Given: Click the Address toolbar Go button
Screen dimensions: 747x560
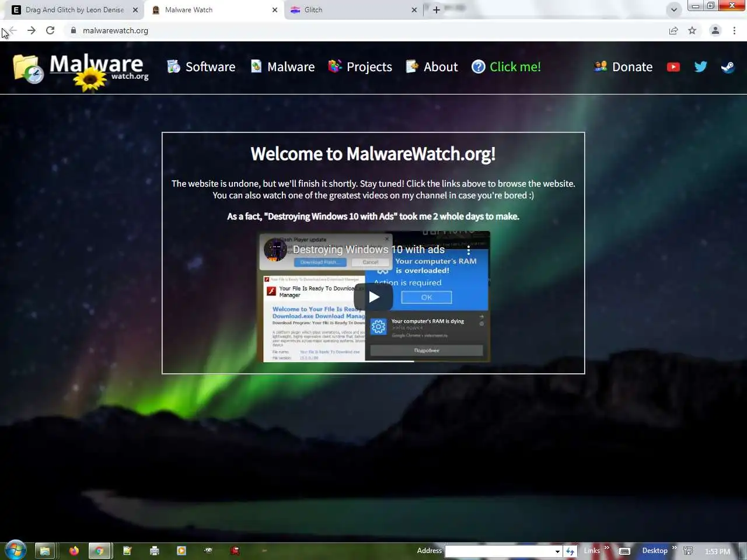Looking at the screenshot, I should 570,551.
